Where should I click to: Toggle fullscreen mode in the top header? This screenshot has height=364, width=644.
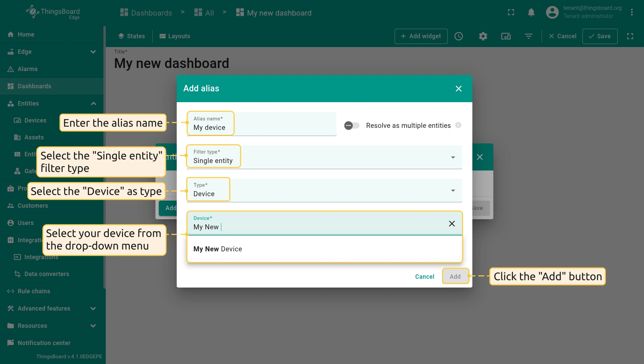tap(511, 13)
